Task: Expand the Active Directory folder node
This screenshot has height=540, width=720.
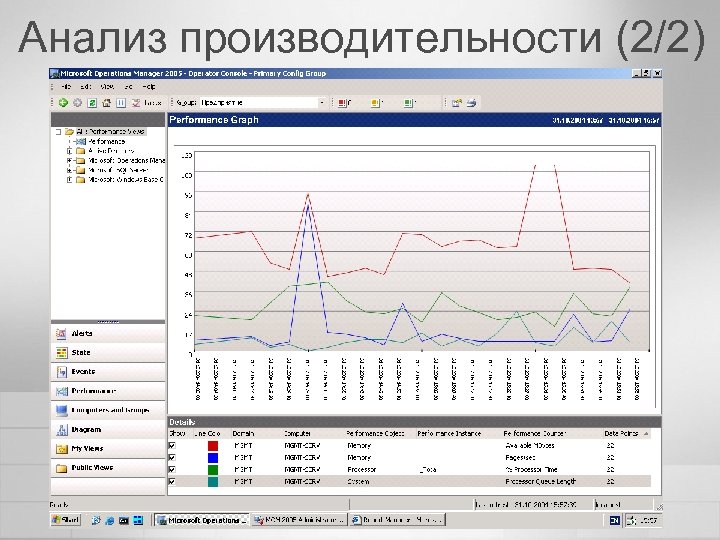Action: pyautogui.click(x=69, y=151)
